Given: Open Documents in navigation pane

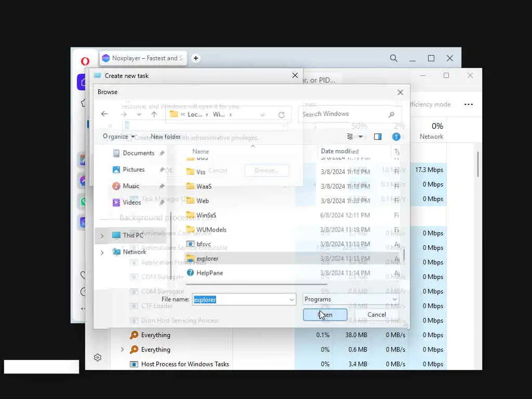Looking at the screenshot, I should click(138, 153).
